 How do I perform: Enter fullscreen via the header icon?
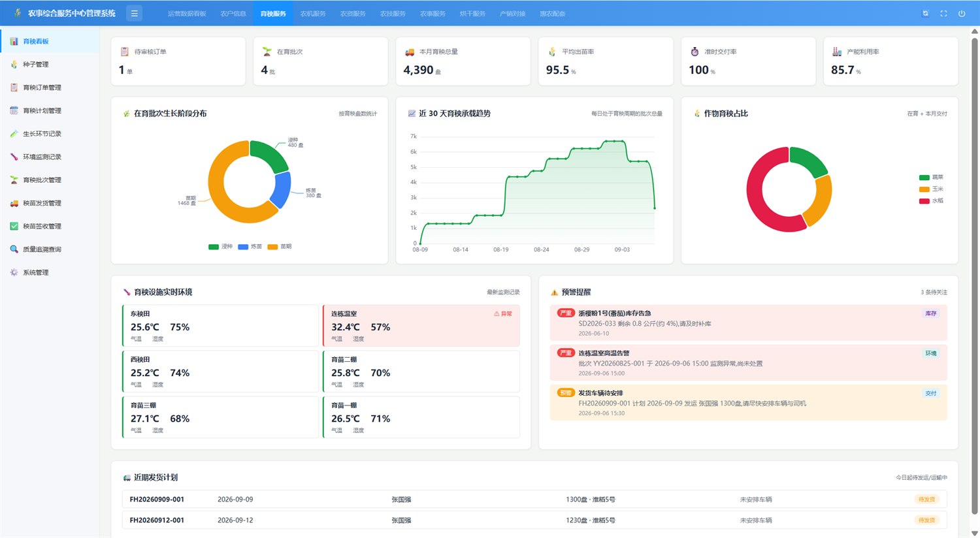click(943, 13)
